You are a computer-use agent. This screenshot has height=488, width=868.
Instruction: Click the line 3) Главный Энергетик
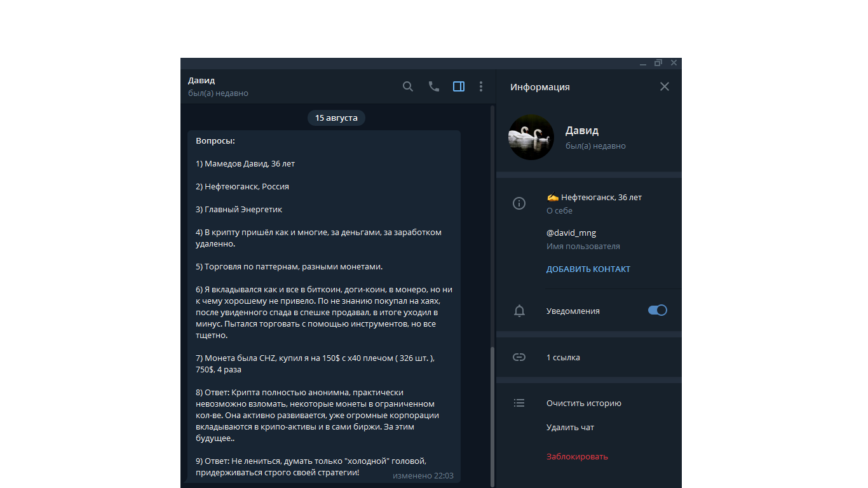pyautogui.click(x=239, y=209)
